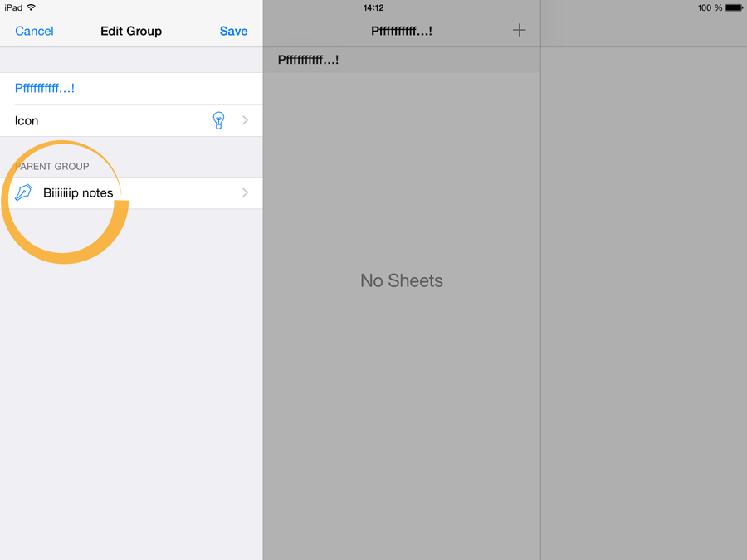Open the Biiiiiip notes parent group
The height and width of the screenshot is (560, 747).
(78, 192)
